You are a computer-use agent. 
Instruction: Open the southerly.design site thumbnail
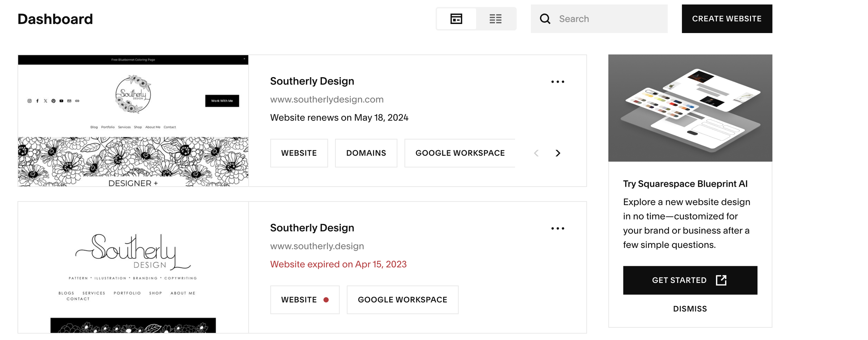[x=133, y=267]
